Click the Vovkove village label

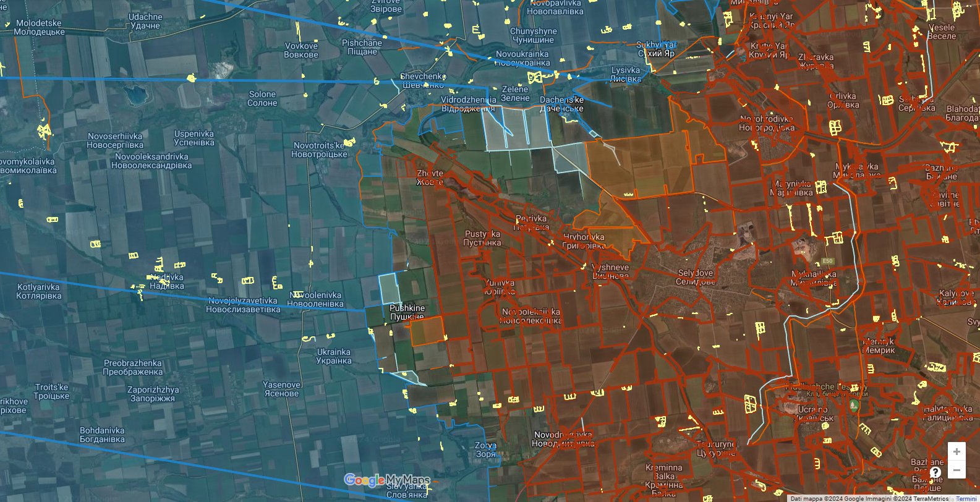coord(301,50)
